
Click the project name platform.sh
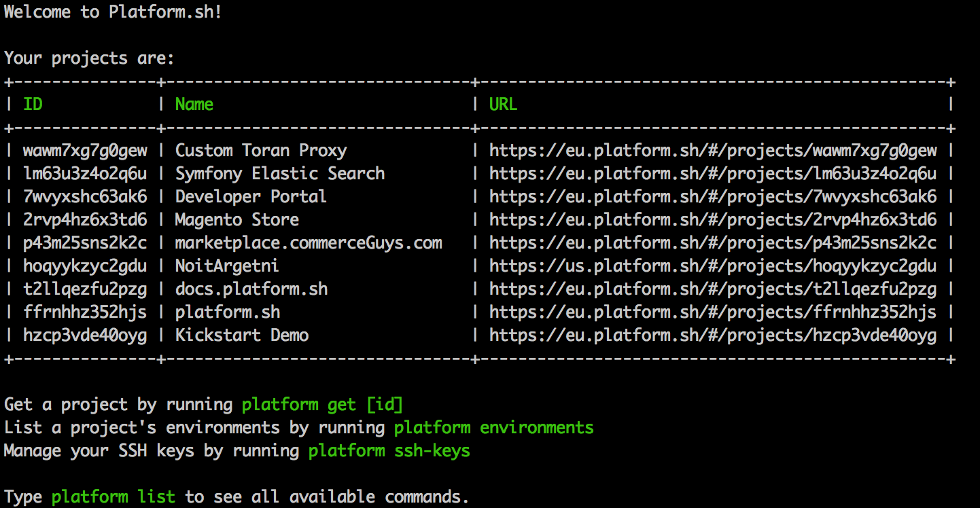[x=227, y=312]
